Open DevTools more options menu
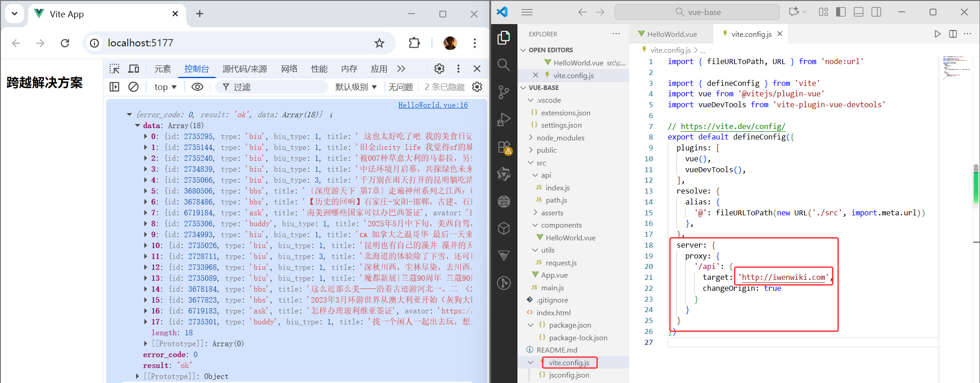 tap(458, 69)
